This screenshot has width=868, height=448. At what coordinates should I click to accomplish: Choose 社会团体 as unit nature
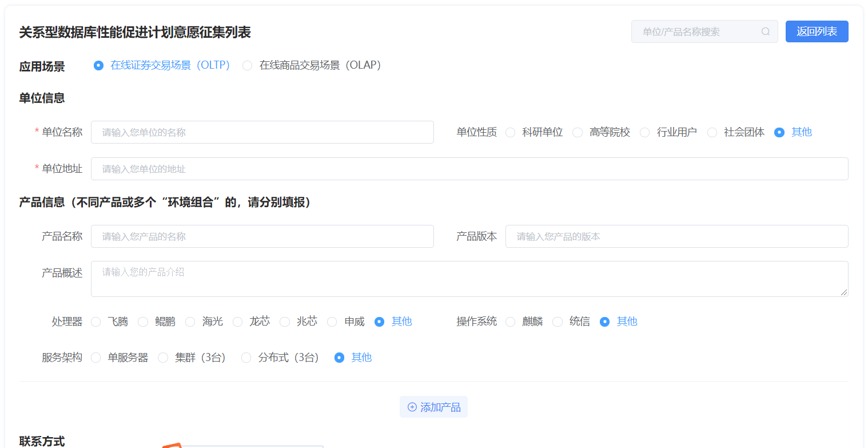click(x=712, y=132)
